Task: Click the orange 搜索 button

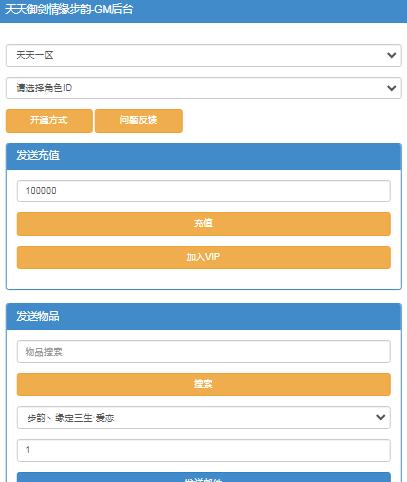Action: (203, 384)
